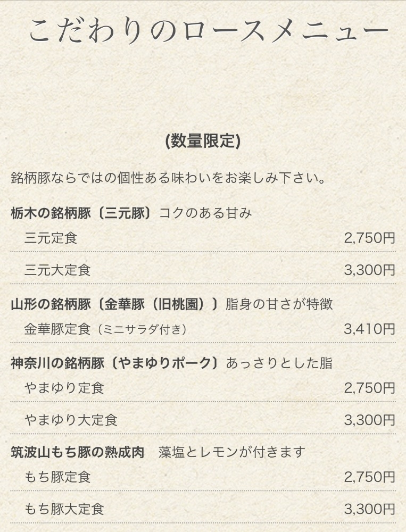Viewport: 406px width, 532px height.
Task: Click the 栃木の銘柄豚〔三元豚〕 section heading
Action: tap(82, 213)
